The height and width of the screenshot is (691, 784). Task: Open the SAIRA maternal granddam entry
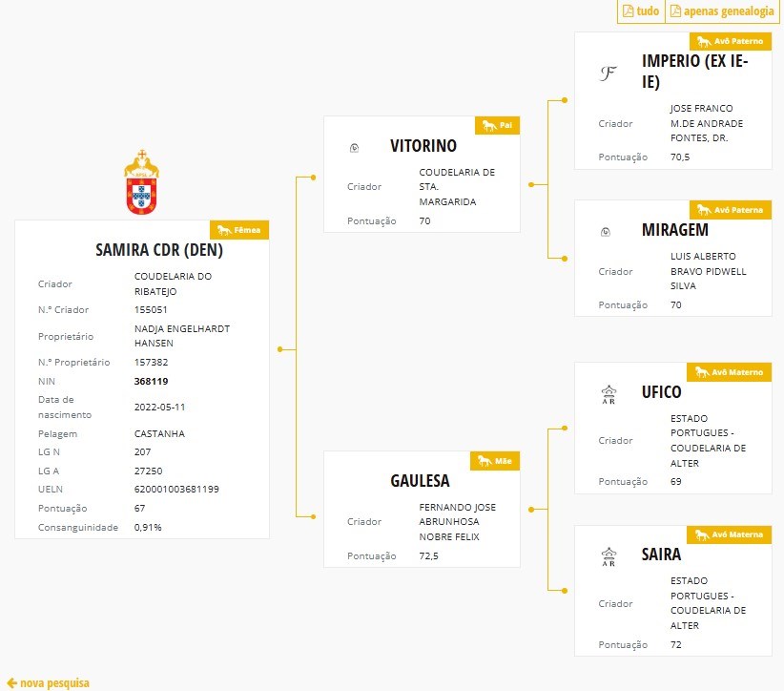coord(661,555)
